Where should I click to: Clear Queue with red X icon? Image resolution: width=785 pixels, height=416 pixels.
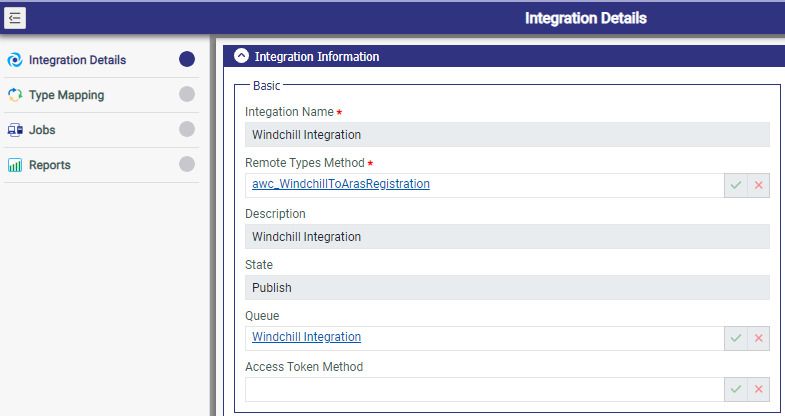coord(758,338)
